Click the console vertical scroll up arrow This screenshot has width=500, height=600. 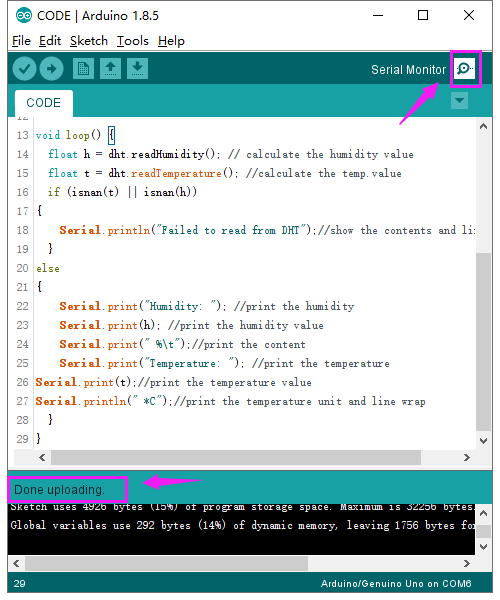tap(484, 514)
